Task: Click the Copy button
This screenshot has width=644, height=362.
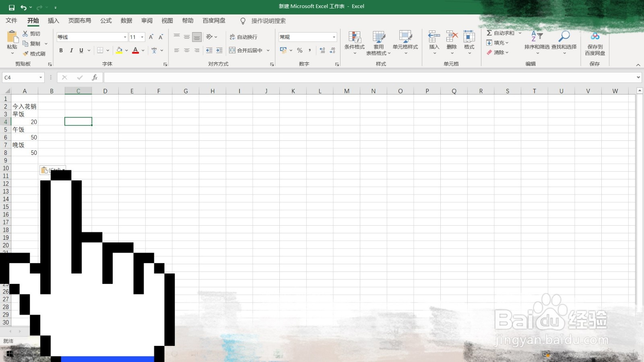Action: (x=32, y=43)
